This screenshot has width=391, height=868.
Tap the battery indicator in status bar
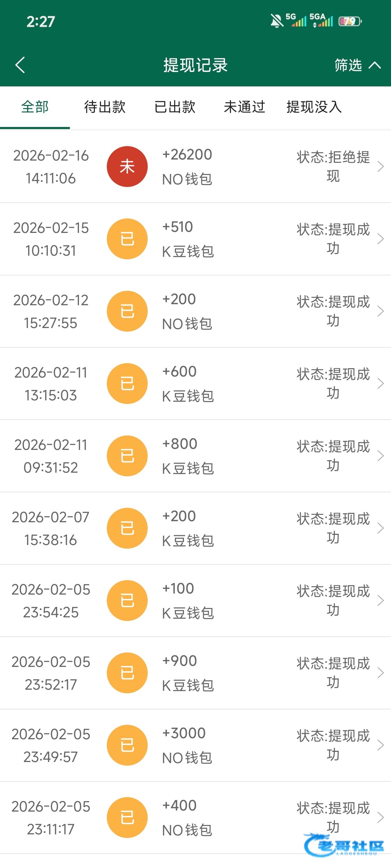350,21
